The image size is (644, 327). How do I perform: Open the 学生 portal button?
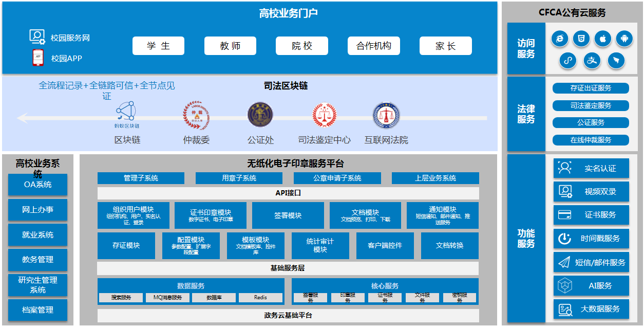[x=158, y=46]
